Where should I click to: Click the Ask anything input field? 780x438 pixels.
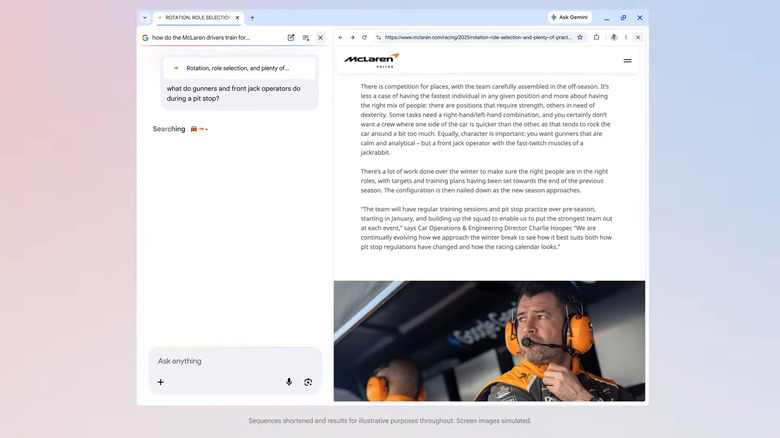[235, 361]
